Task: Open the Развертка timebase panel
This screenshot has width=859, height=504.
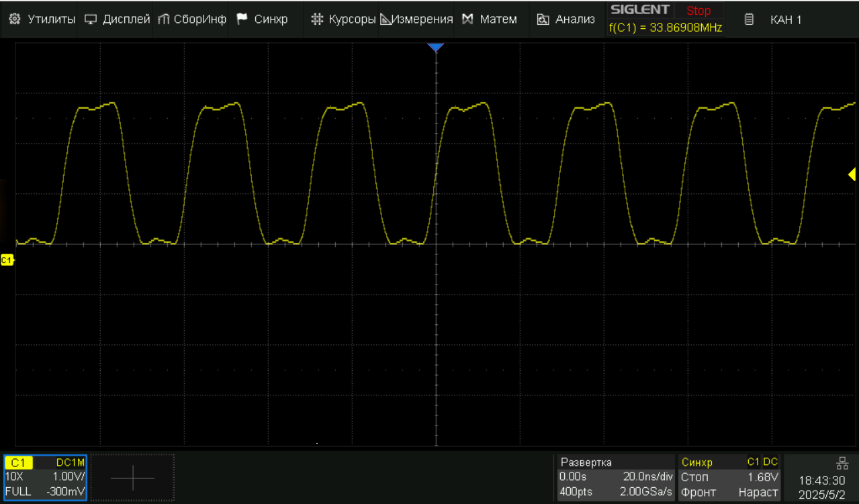Action: tap(616, 477)
